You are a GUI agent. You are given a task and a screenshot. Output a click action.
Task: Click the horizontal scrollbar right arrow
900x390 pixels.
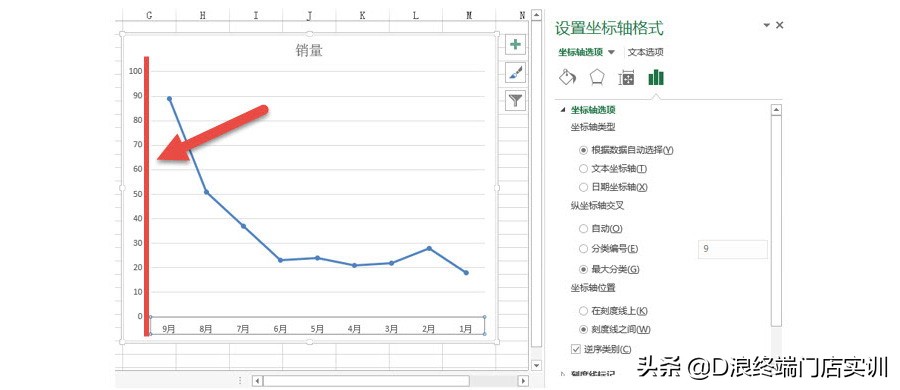pos(522,381)
